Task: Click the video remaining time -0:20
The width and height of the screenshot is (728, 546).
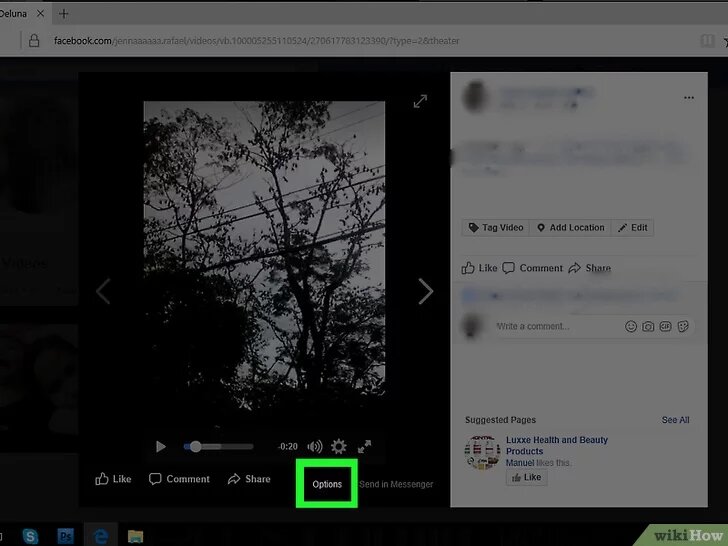Action: (x=287, y=447)
